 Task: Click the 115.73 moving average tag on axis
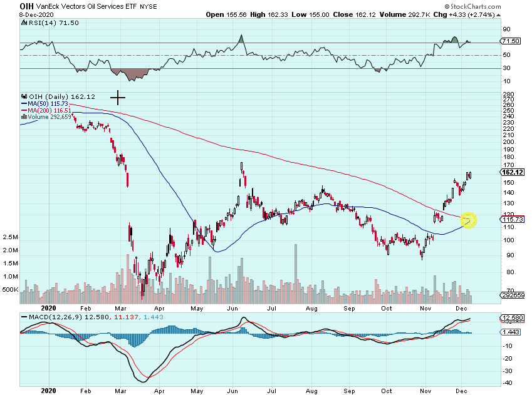513,219
